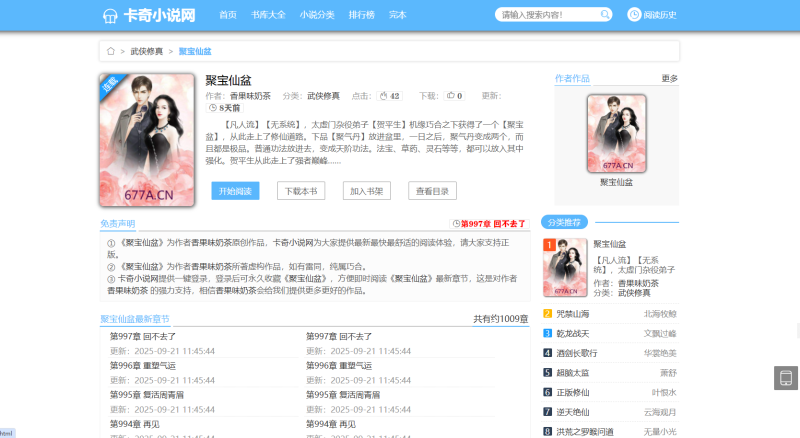Open right column 第996章 重塑气运
This screenshot has height=438, width=800.
339,366
